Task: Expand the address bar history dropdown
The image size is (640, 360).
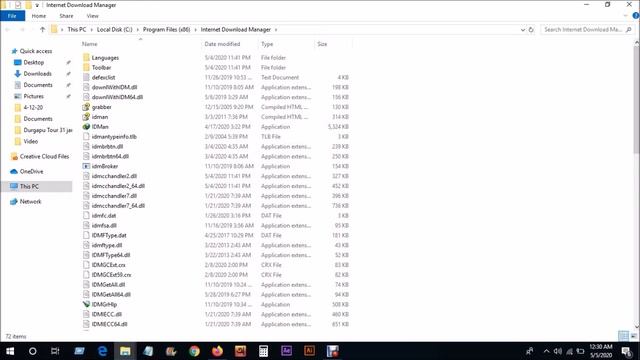Action: [x=522, y=29]
